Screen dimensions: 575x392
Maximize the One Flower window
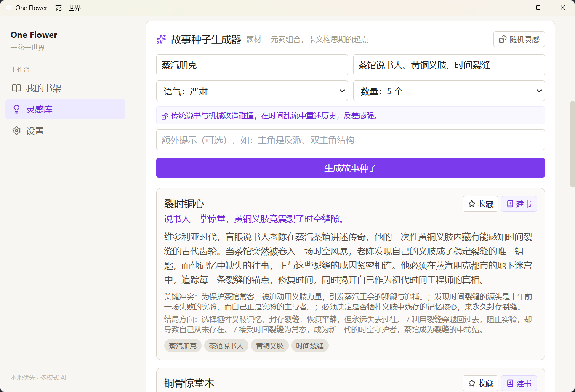[538, 8]
